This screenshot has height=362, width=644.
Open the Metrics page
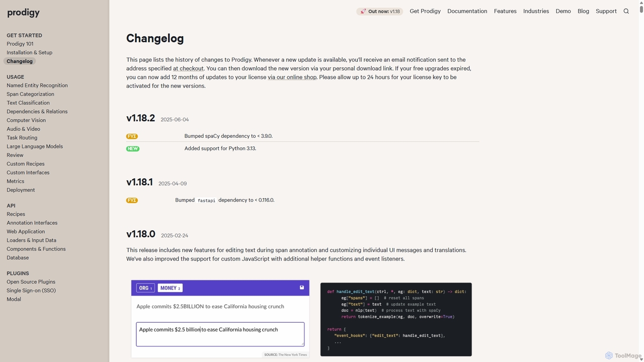pyautogui.click(x=15, y=181)
